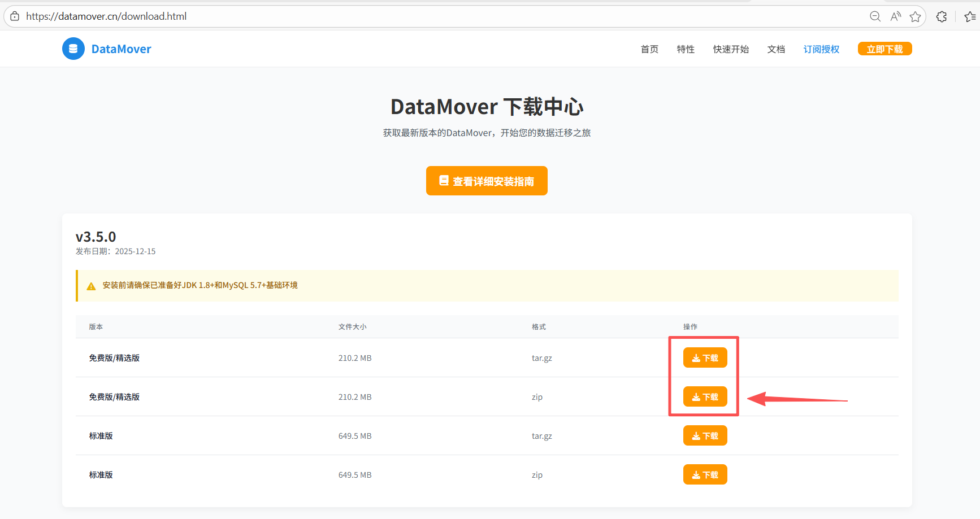980x519 pixels.
Task: Click the orange 立即下载 button
Action: (884, 49)
